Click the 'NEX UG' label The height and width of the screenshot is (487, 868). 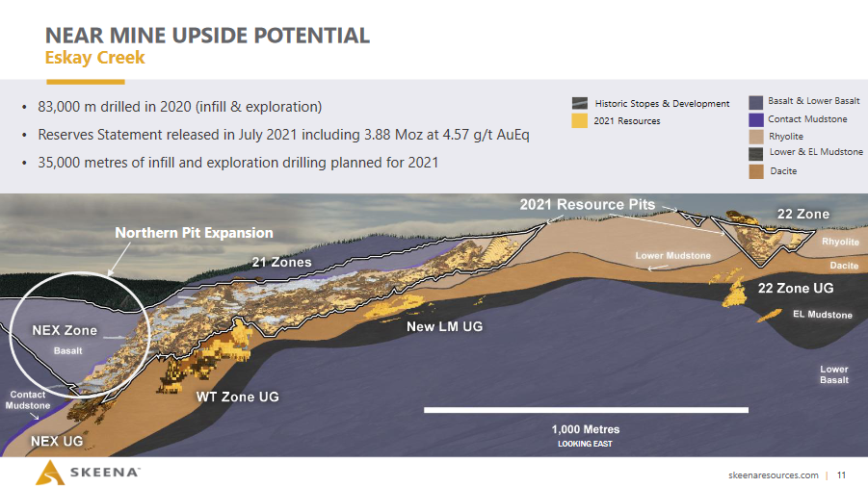[x=57, y=441]
